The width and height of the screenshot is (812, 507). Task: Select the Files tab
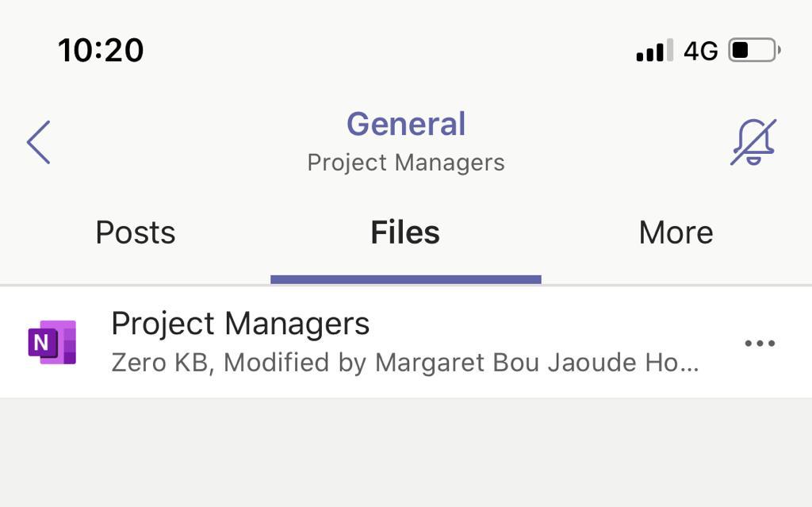(x=405, y=232)
